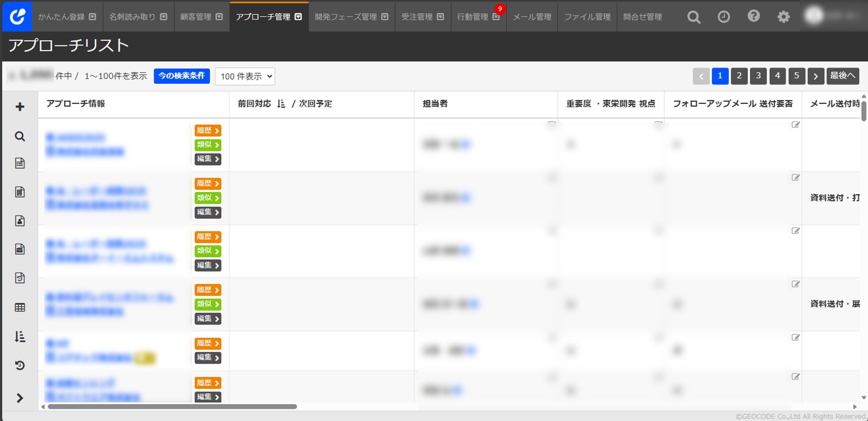Viewport: 868px width, 421px height.
Task: Open 履歴 in the 資料送付・打 row
Action: [x=208, y=184]
